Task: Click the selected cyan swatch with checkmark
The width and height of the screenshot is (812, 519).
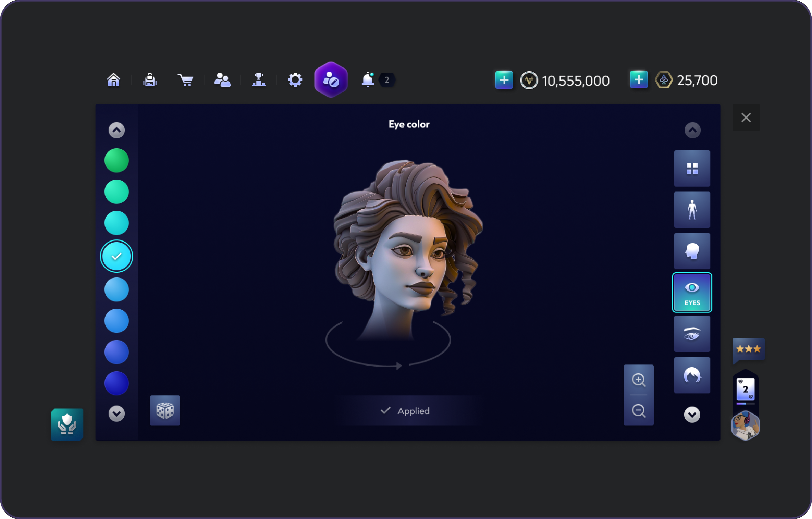Action: pyautogui.click(x=116, y=256)
